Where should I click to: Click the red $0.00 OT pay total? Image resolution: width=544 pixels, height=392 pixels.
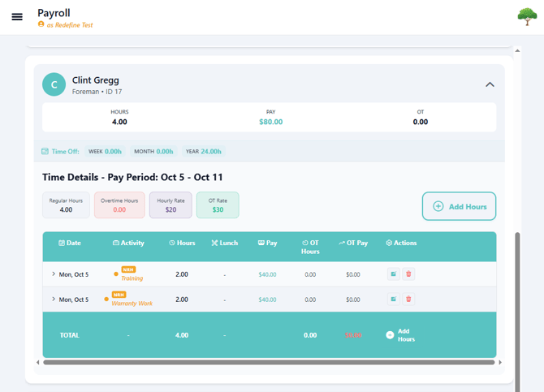pyautogui.click(x=353, y=335)
